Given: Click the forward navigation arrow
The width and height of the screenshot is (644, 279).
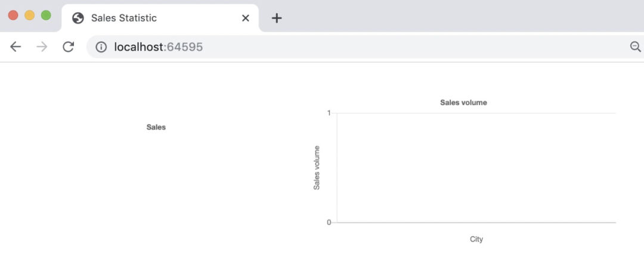Looking at the screenshot, I should (x=42, y=47).
